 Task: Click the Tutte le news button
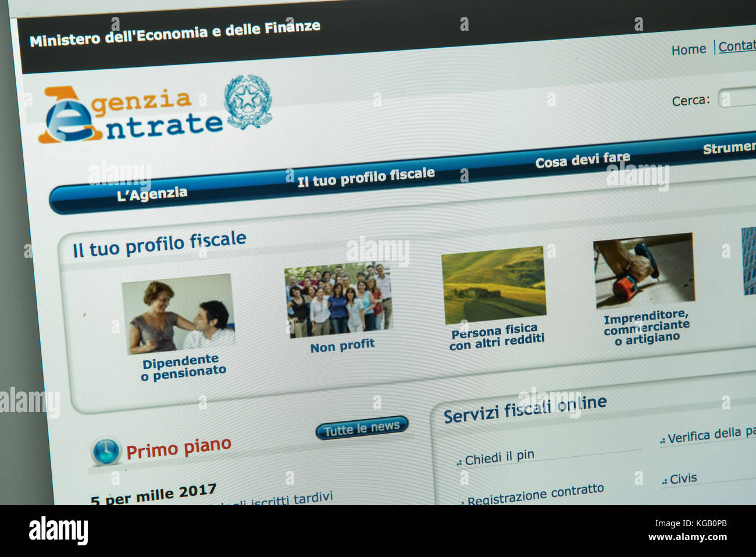pos(362,428)
